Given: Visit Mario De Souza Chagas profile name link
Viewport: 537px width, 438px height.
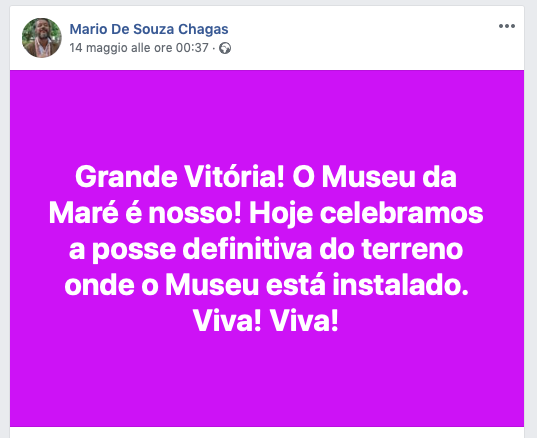Looking at the screenshot, I should [149, 29].
